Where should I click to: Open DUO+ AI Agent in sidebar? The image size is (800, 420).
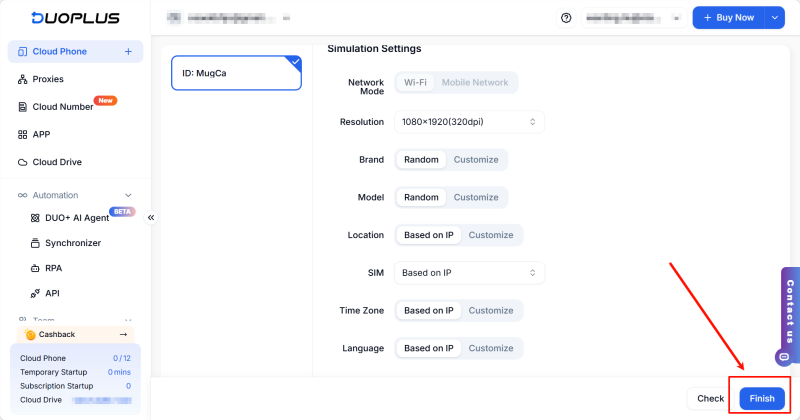click(76, 217)
